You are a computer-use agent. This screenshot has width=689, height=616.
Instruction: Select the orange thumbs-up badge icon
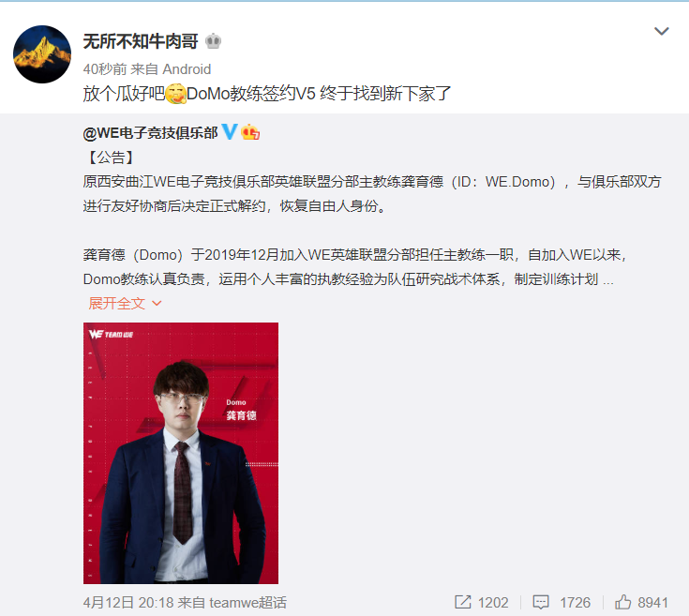pyautogui.click(x=250, y=132)
